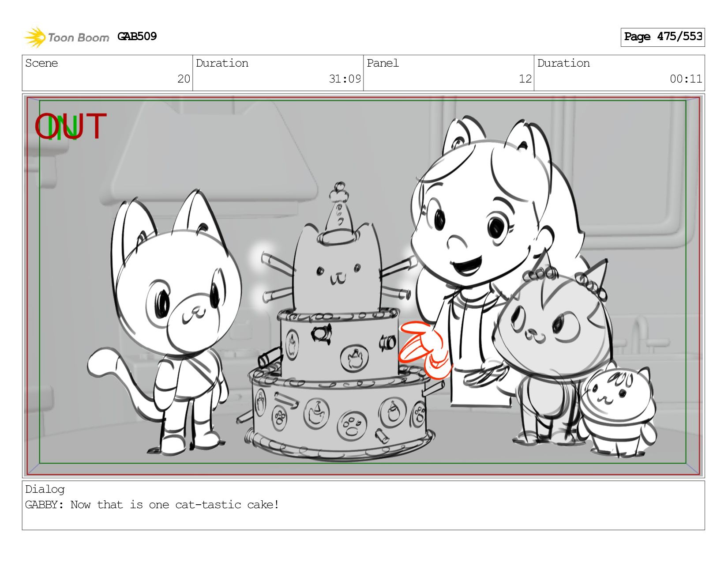Click the Page 475/553 indicator

point(663,37)
